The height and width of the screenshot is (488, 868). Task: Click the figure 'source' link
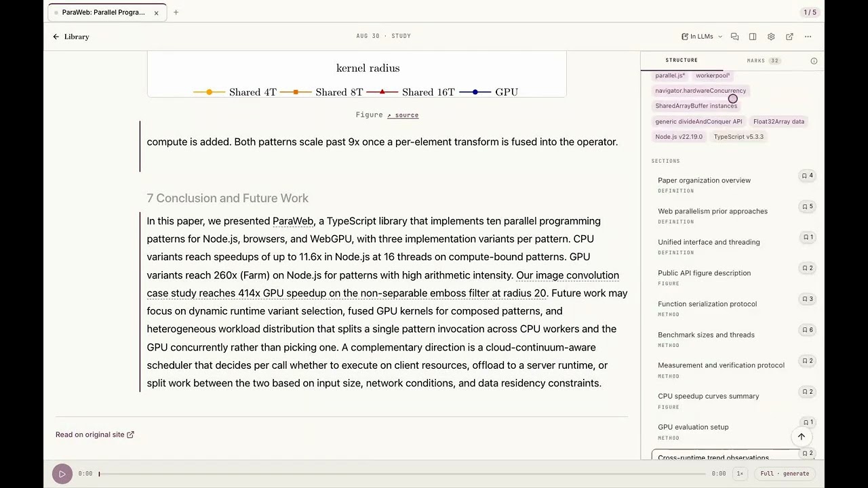[403, 115]
